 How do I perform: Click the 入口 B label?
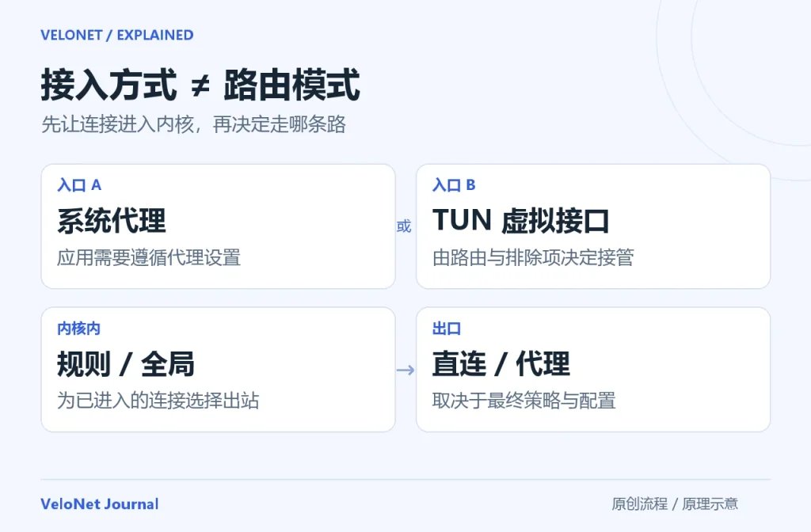[x=454, y=185]
